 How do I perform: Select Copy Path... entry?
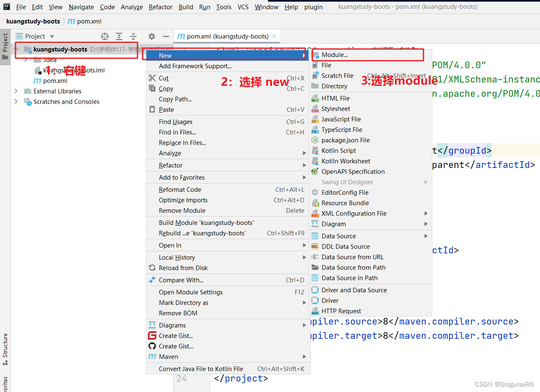click(228, 99)
